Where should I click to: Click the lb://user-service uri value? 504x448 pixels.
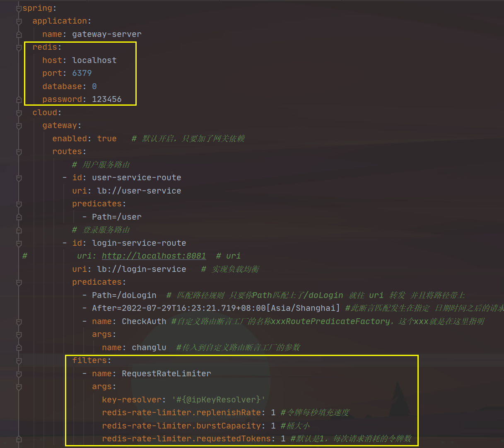139,191
